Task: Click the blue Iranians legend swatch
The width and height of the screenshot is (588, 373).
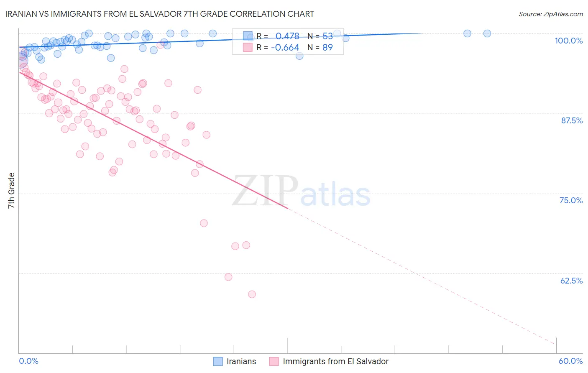Action: click(218, 361)
